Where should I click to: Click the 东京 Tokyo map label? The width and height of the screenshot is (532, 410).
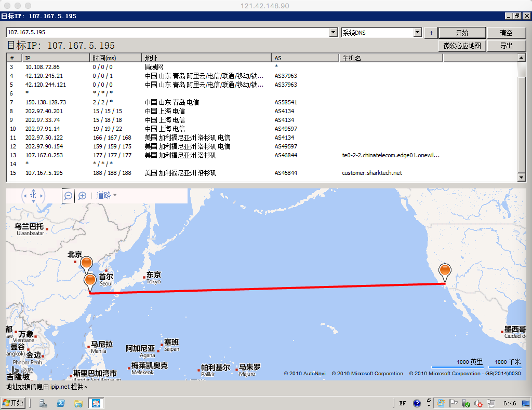point(153,278)
